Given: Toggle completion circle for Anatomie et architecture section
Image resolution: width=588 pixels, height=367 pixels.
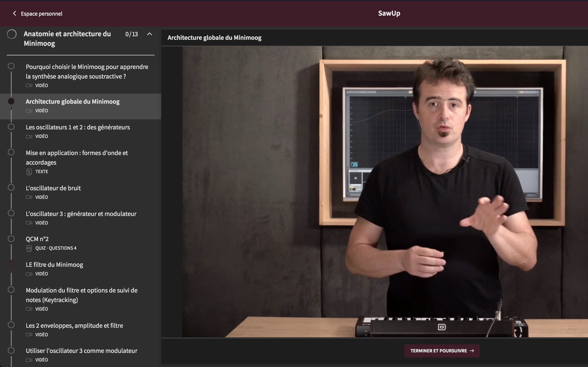Looking at the screenshot, I should click(12, 34).
